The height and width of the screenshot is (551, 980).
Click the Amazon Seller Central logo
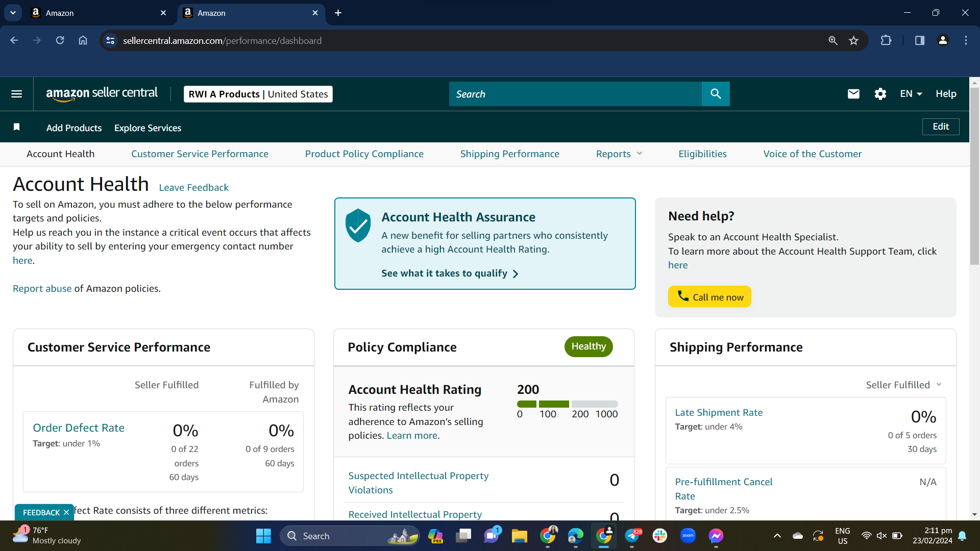[x=102, y=94]
